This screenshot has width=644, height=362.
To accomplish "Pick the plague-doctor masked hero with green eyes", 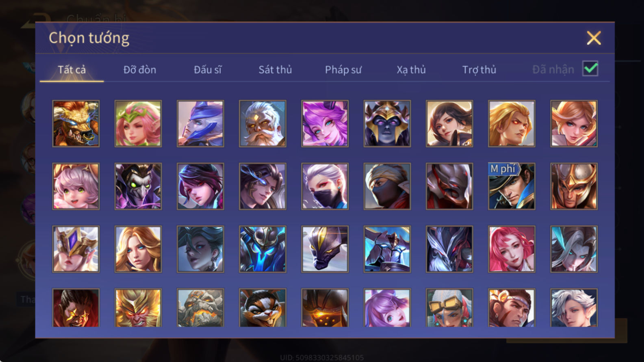I will (138, 186).
